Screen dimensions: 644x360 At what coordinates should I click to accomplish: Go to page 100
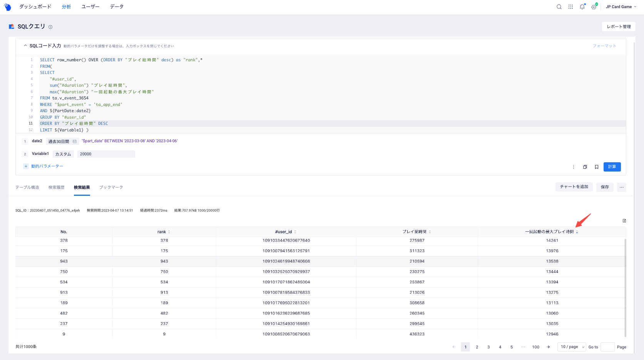[536, 347]
